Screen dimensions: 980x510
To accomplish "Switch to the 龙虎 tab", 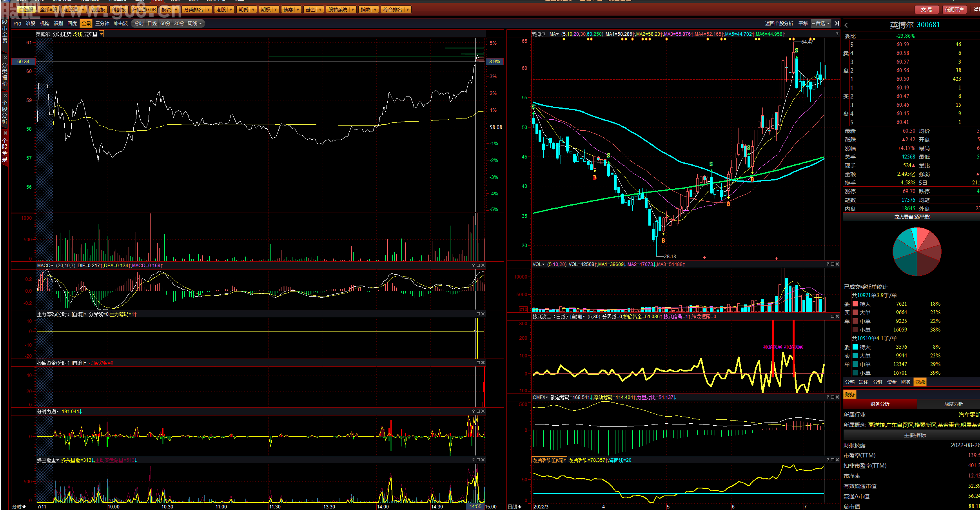I will click(x=920, y=382).
